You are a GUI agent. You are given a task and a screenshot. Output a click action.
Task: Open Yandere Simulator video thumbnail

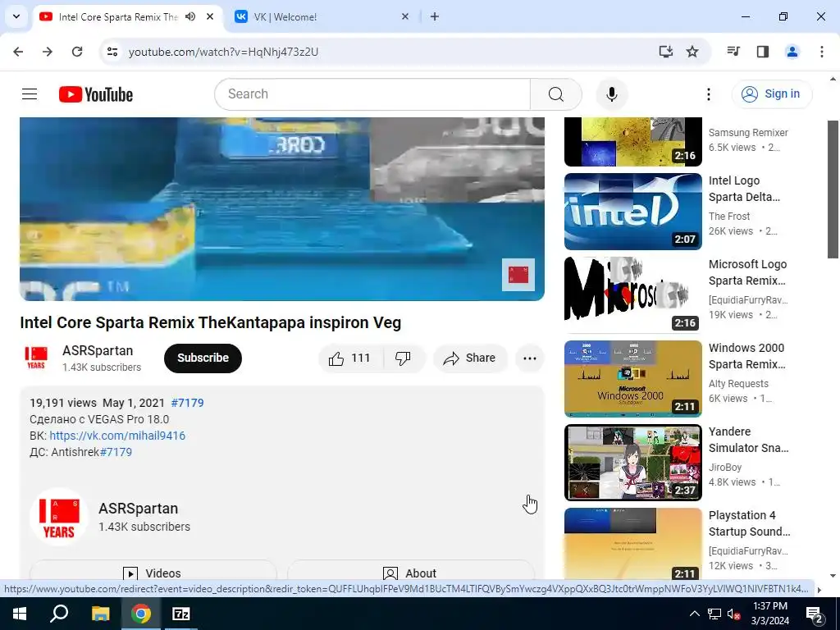(x=632, y=462)
